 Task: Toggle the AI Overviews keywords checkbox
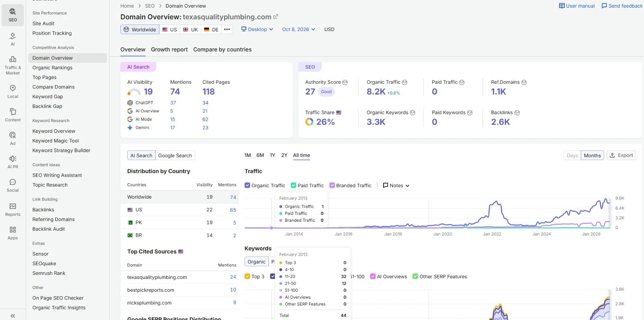pos(373,276)
